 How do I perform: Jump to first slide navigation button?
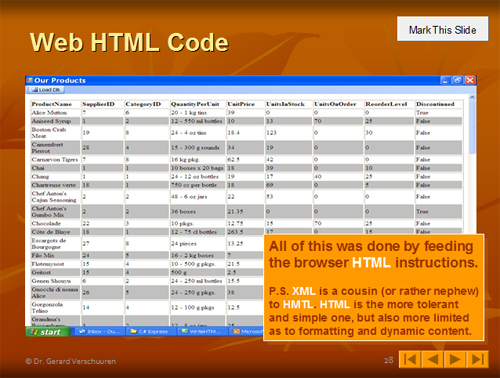410,359
